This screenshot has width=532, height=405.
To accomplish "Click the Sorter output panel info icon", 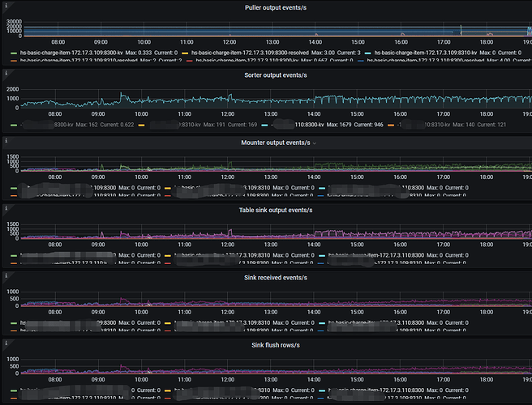I will click(x=6, y=73).
